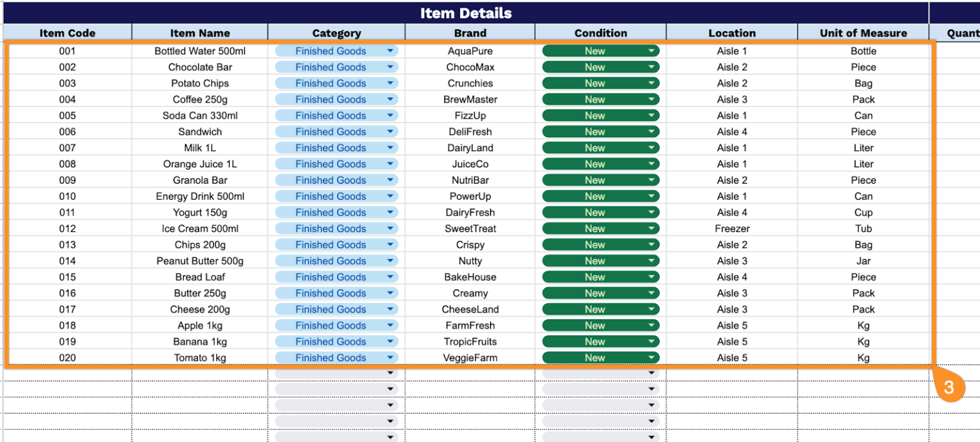This screenshot has height=442, width=980.
Task: Open an empty Condition dropdown at the bottom
Action: (x=650, y=388)
